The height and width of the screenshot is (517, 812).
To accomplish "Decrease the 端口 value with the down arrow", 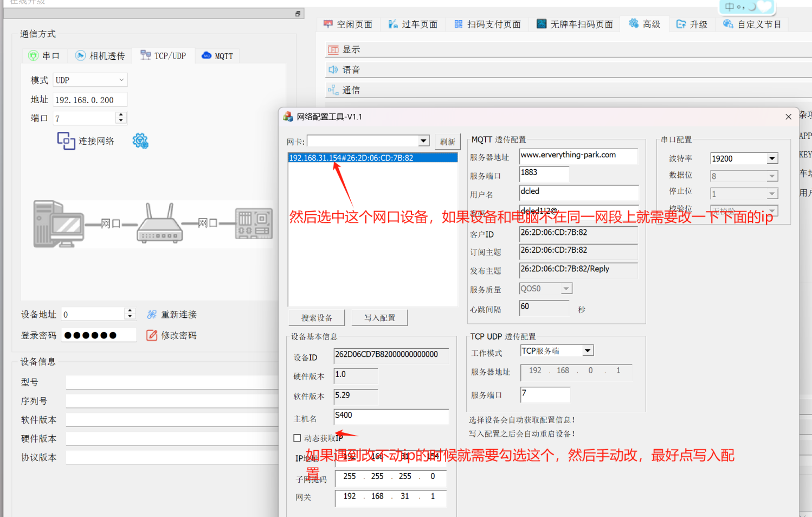I will click(x=121, y=120).
